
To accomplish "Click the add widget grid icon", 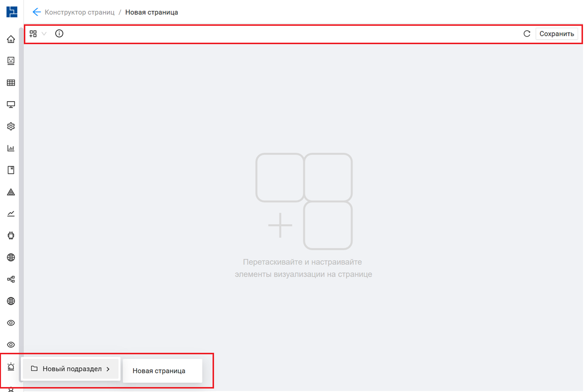I will coord(33,34).
